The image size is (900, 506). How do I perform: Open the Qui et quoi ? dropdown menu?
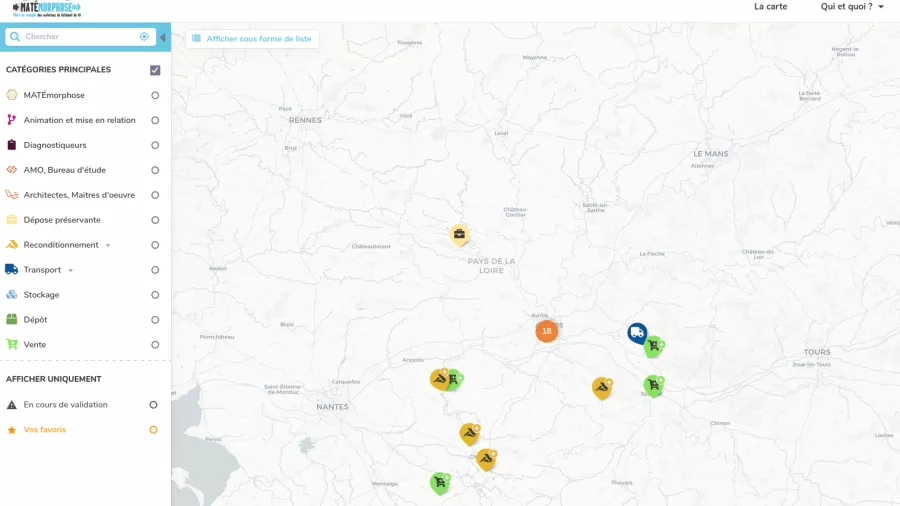click(852, 7)
